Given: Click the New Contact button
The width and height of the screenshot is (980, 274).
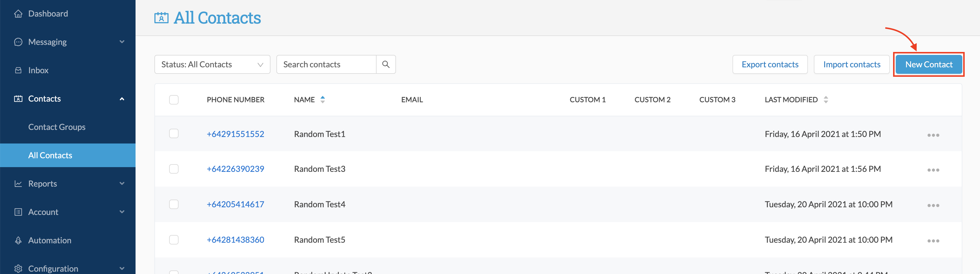Looking at the screenshot, I should point(929,64).
